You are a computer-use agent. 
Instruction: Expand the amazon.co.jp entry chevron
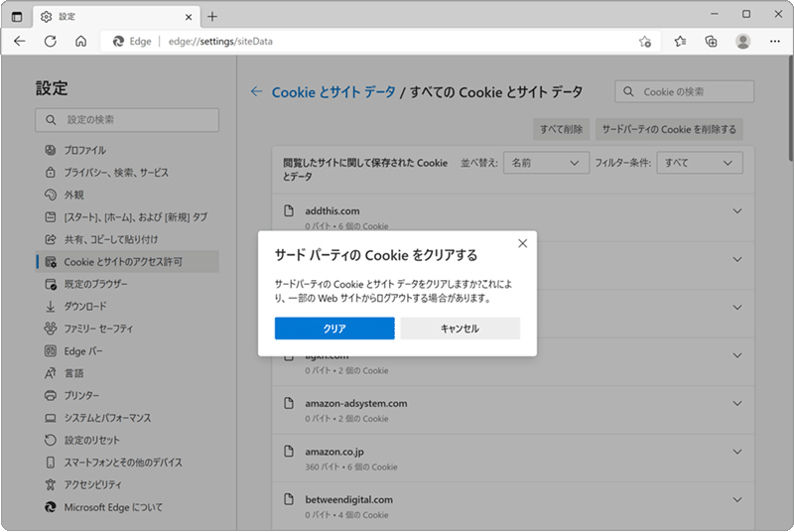coord(737,452)
